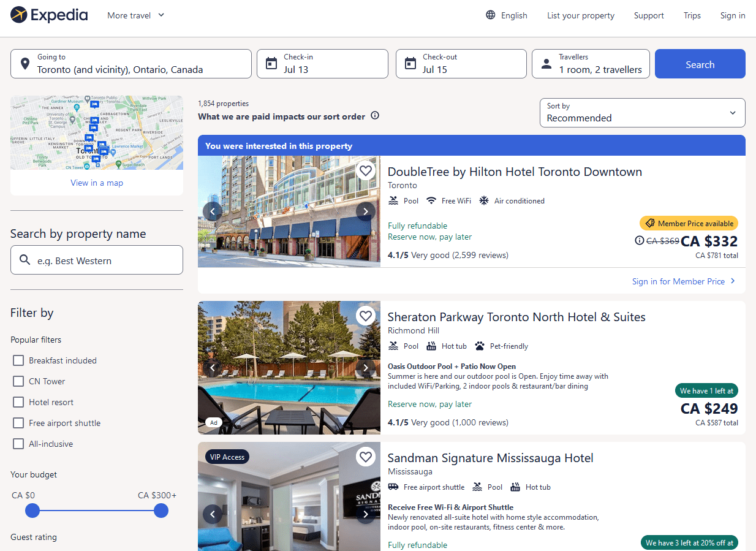This screenshot has width=756, height=551.
Task: Click the info icon beside sort order notice
Action: click(375, 116)
